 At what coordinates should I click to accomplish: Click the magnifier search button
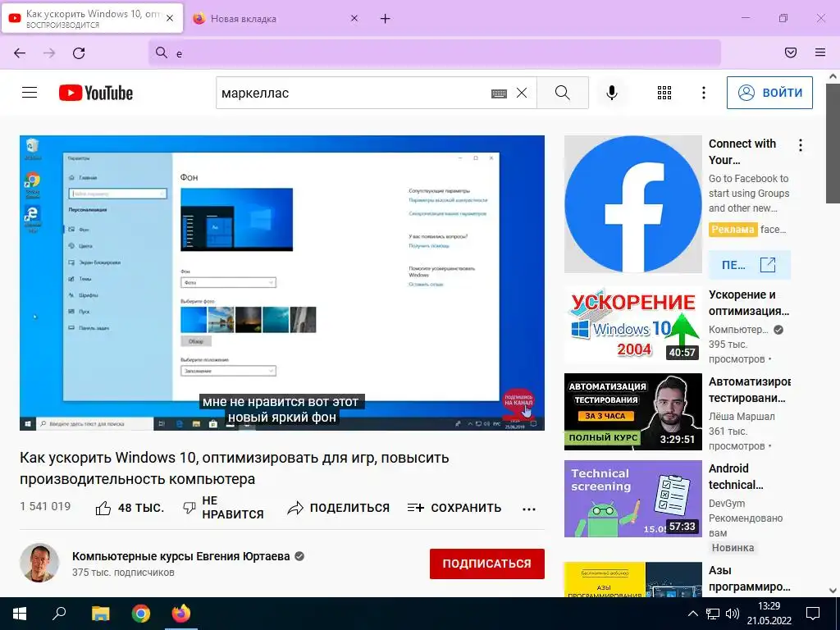click(x=563, y=93)
